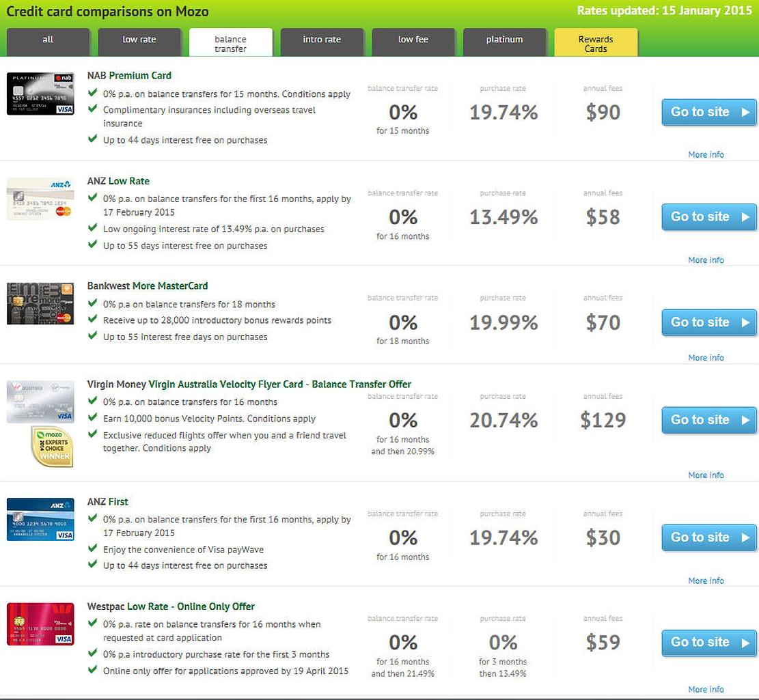Click the Virgin Money 20.74% purchase rate
759x700 pixels.
coord(503,421)
